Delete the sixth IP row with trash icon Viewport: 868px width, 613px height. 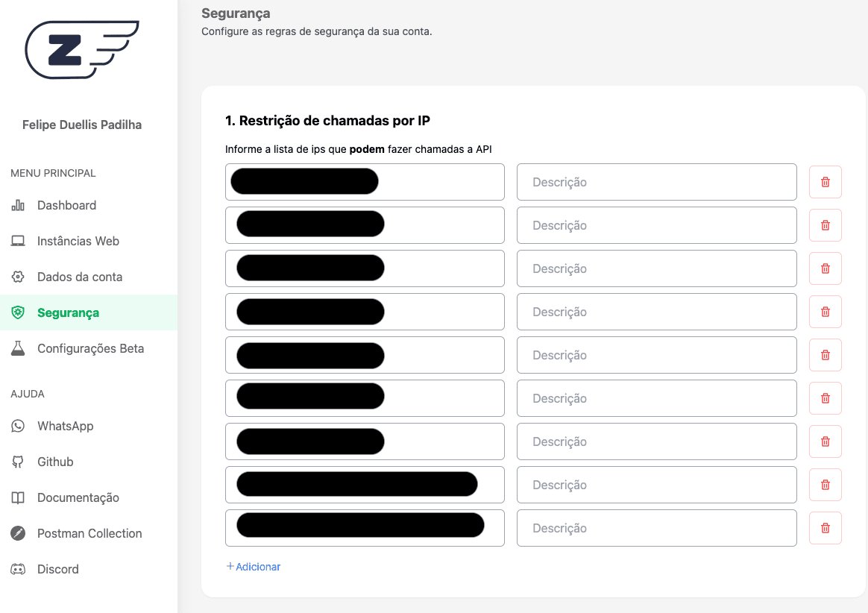tap(825, 398)
